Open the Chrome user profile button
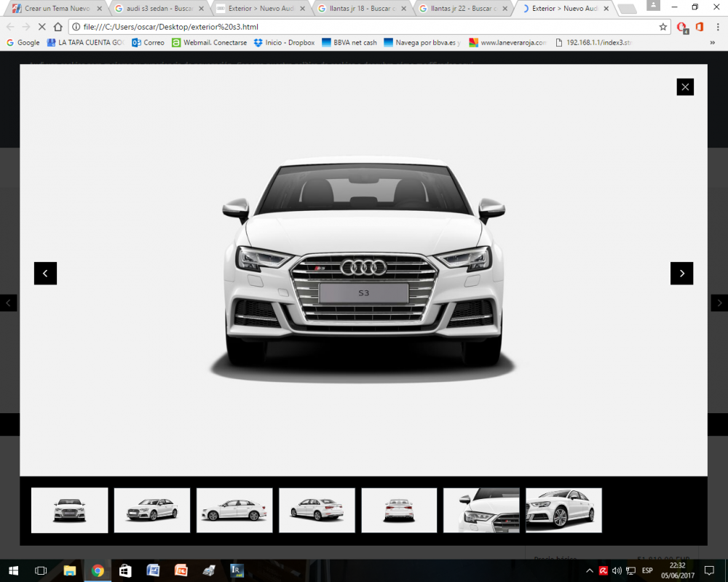This screenshot has width=728, height=582. (653, 5)
